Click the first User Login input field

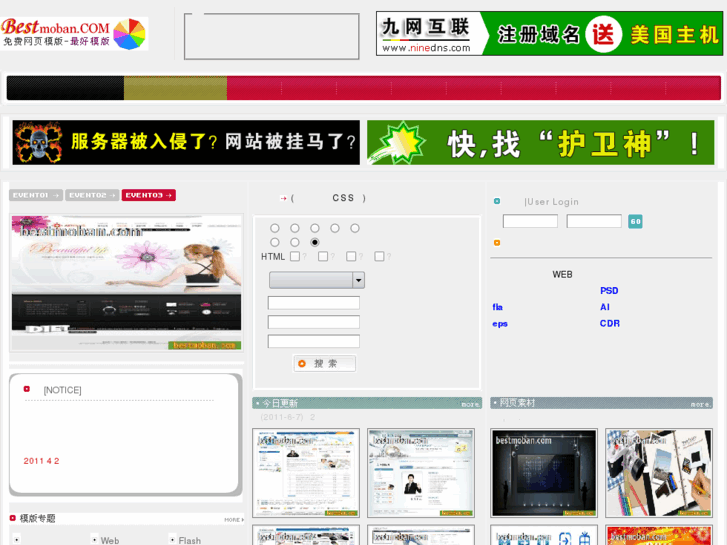[530, 221]
